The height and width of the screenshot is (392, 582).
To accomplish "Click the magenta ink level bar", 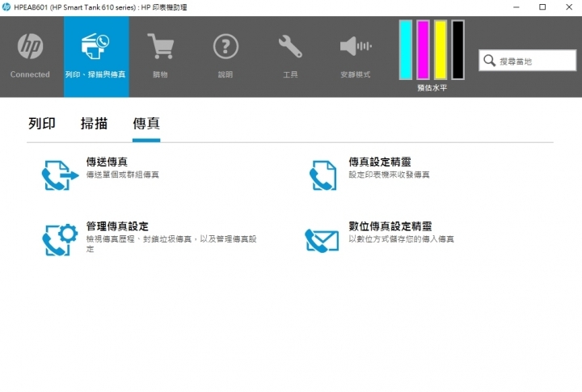I will (423, 50).
